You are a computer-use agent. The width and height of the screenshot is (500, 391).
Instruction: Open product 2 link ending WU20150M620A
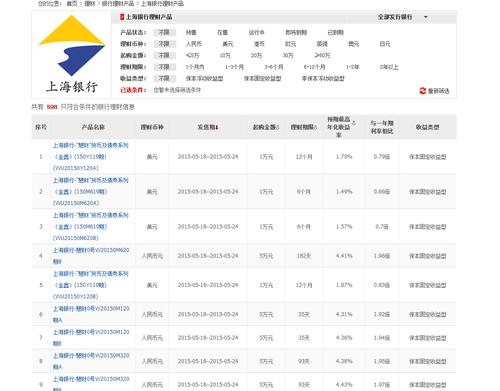point(90,192)
